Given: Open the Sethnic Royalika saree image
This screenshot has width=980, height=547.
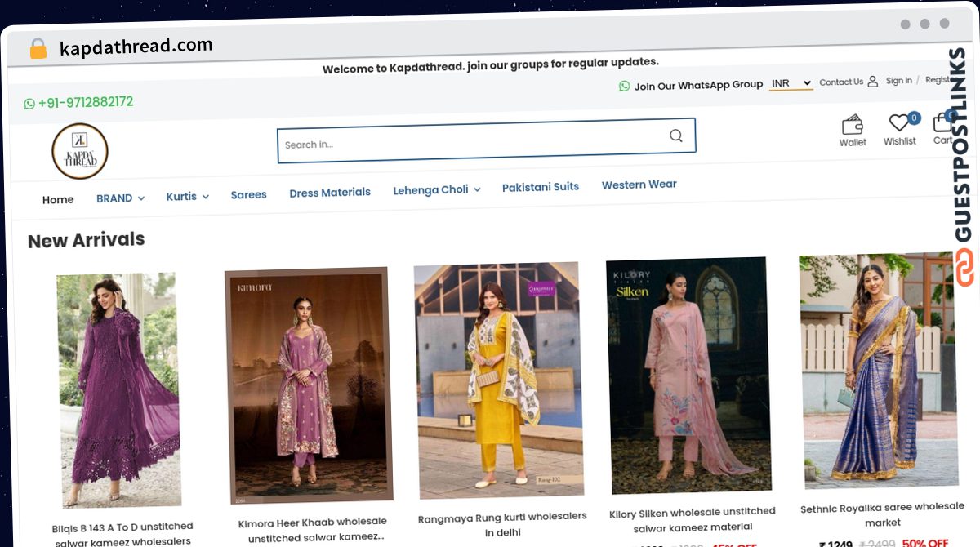Looking at the screenshot, I should 878,371.
